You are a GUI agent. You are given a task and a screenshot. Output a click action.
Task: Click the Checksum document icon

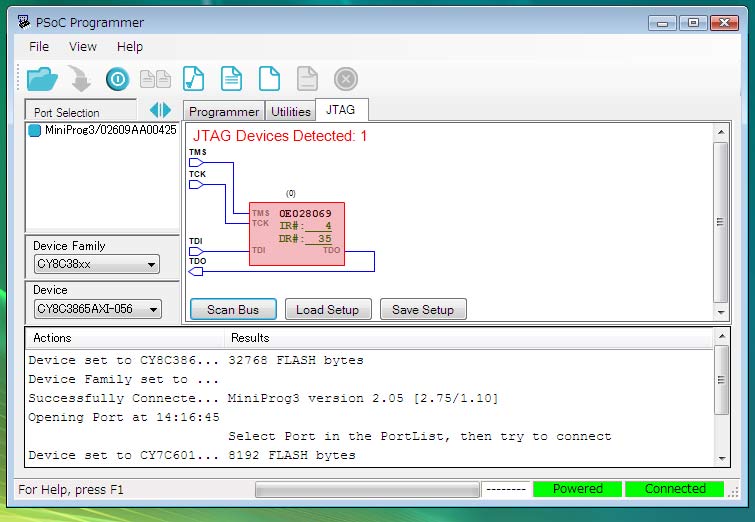click(x=194, y=79)
